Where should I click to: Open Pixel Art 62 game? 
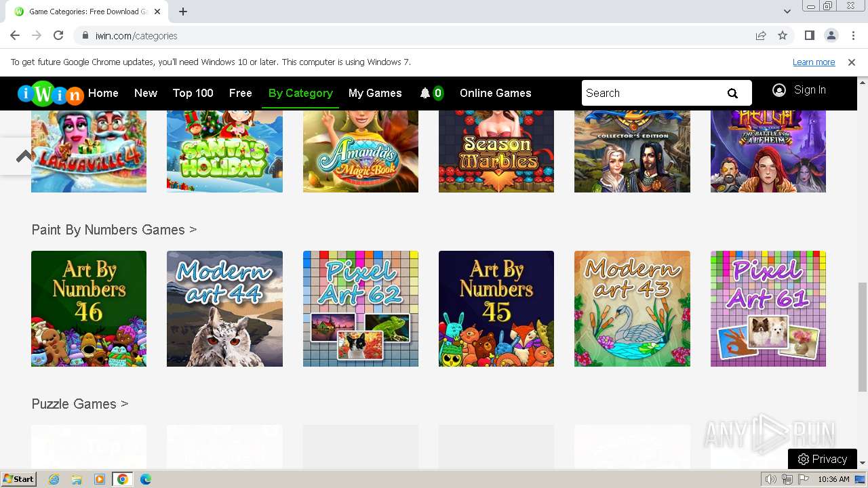(x=361, y=309)
